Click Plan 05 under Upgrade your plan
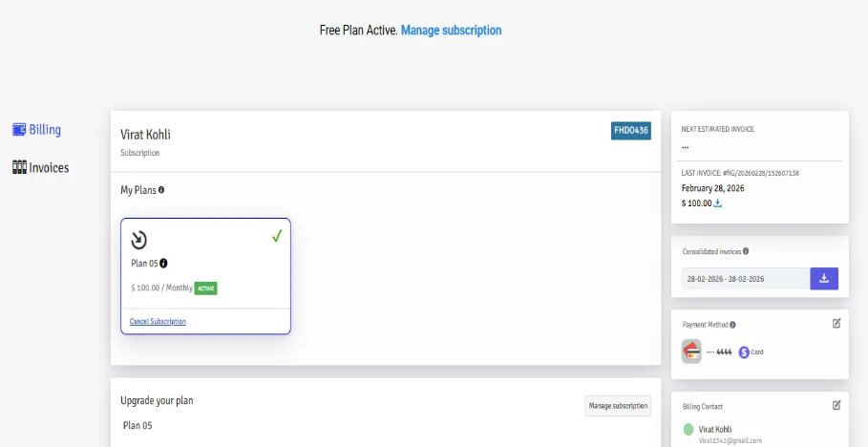 click(138, 426)
